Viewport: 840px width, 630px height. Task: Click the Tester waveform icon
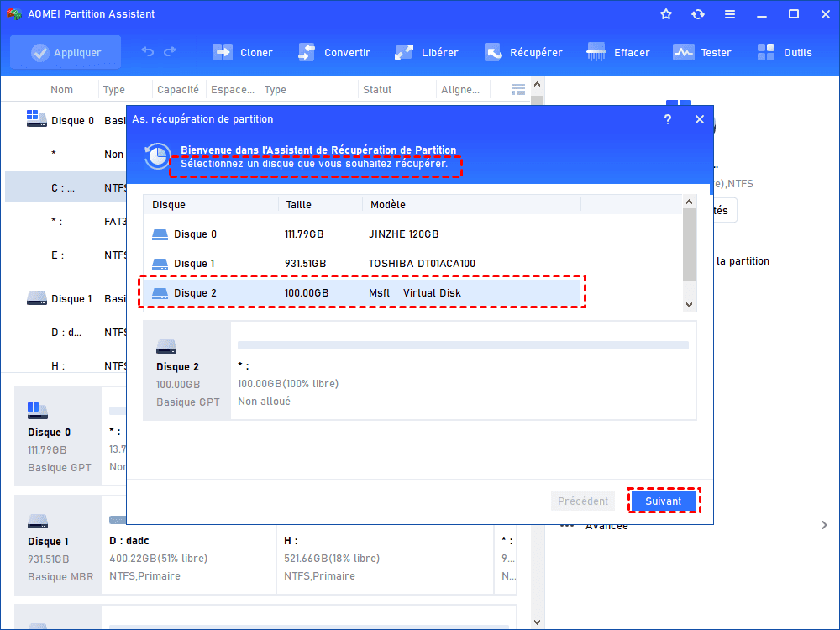[x=683, y=52]
